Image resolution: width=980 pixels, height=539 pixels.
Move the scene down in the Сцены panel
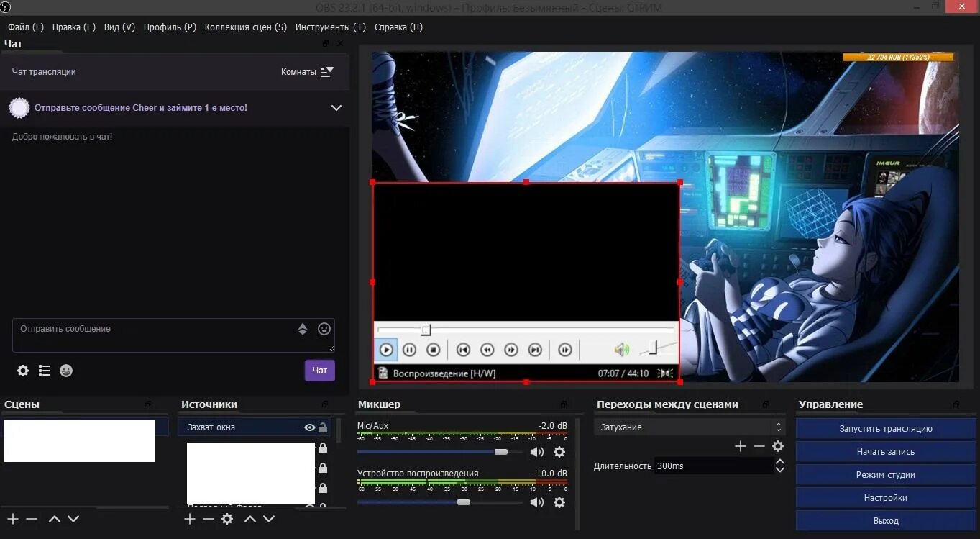(73, 519)
